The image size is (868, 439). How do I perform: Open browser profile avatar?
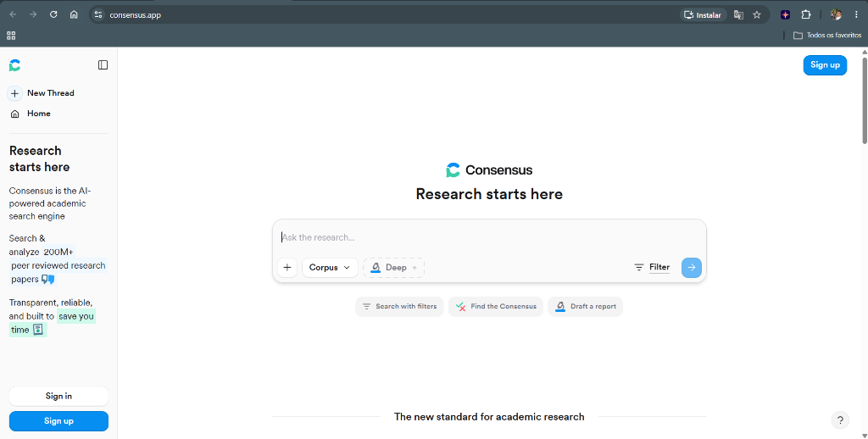point(836,15)
